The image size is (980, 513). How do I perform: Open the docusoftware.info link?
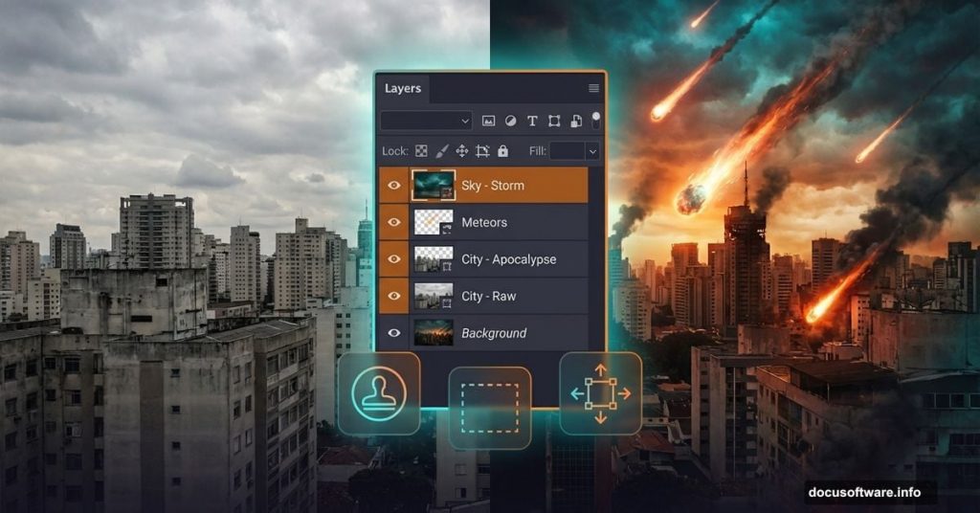(864, 492)
